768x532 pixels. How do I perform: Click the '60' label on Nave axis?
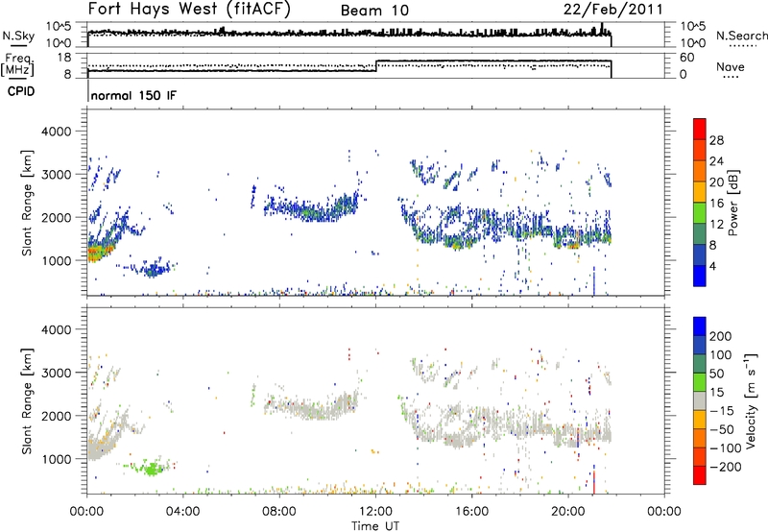(687, 58)
